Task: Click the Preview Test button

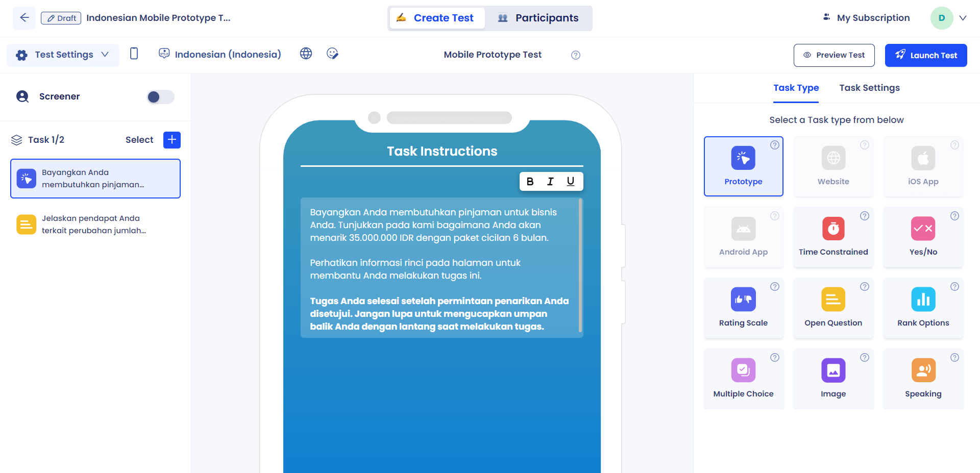Action: [x=834, y=55]
